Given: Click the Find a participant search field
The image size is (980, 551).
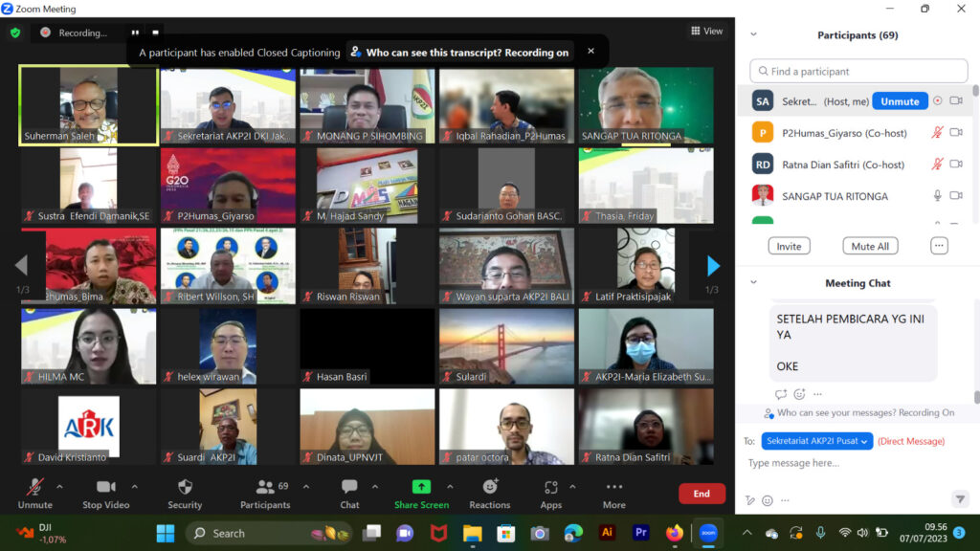Looking at the screenshot, I should [x=858, y=71].
